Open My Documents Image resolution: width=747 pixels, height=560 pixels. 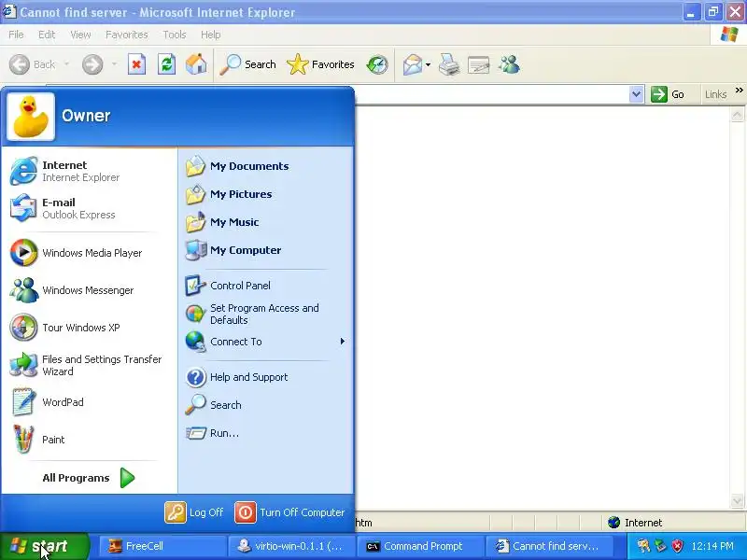[x=266, y=166]
